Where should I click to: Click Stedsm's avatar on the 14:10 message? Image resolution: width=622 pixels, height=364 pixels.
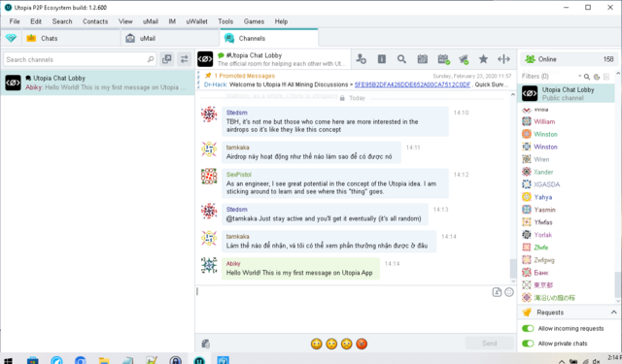[x=209, y=115]
